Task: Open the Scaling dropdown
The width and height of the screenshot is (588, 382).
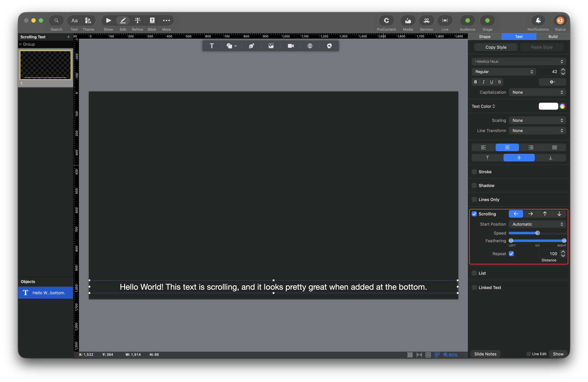Action: click(x=537, y=120)
